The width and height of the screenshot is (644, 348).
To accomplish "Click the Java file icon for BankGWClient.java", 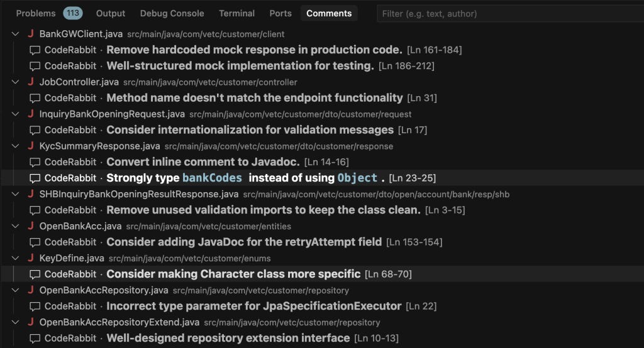I will [30, 34].
